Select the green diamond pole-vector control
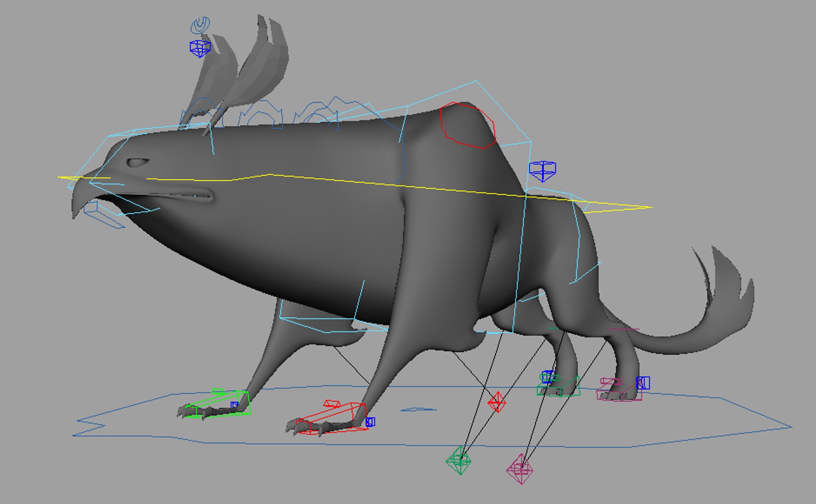Viewport: 816px width, 504px height. pyautogui.click(x=459, y=460)
